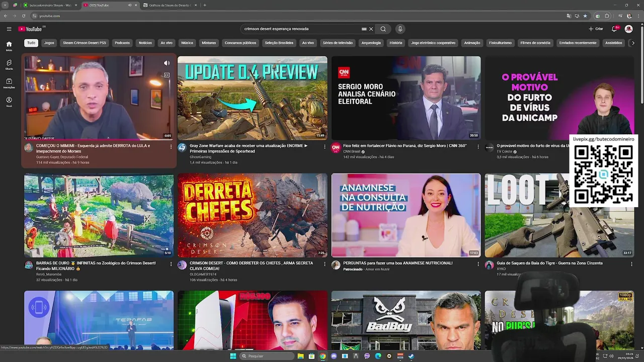Open File Explorer from the taskbar
The height and width of the screenshot is (362, 644).
(300, 356)
